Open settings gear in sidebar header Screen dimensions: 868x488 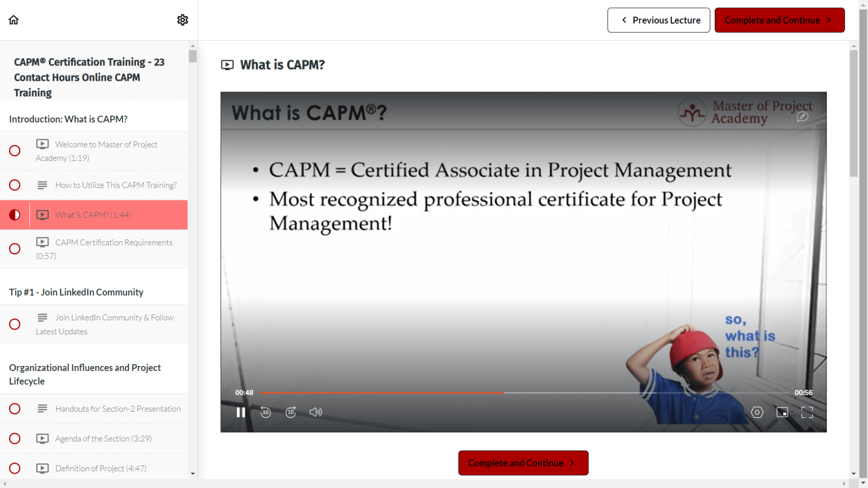point(182,20)
